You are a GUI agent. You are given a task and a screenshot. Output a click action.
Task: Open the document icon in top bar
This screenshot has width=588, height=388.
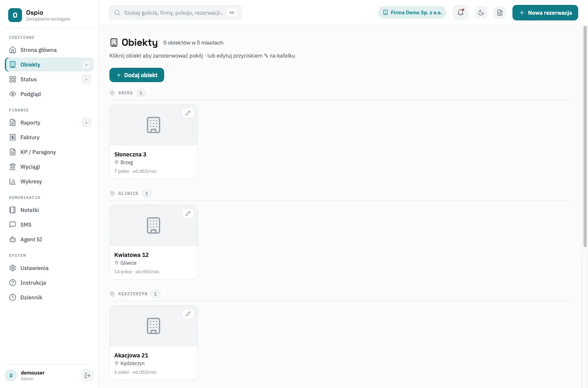pos(500,13)
